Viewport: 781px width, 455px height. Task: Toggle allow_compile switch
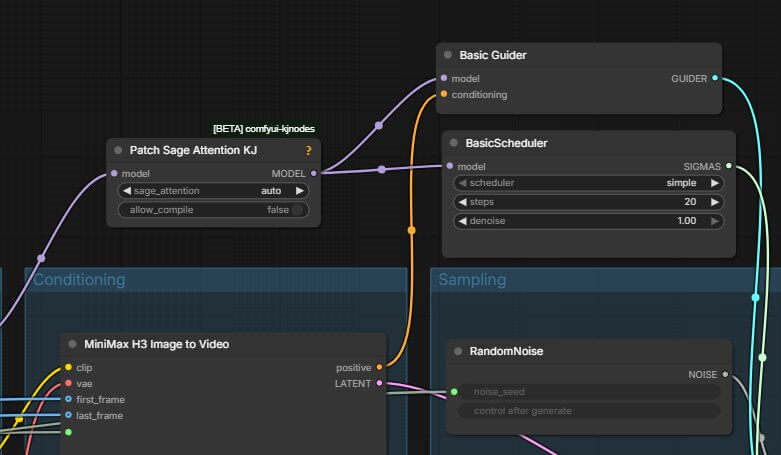297,210
